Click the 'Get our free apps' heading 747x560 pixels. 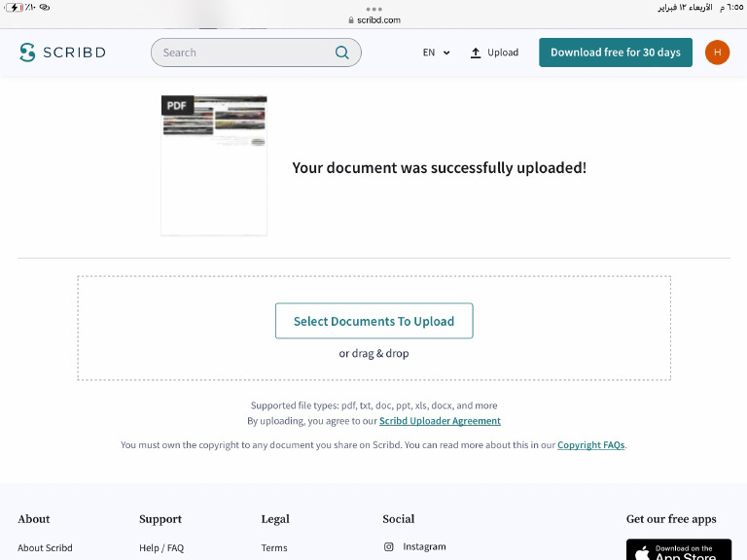coord(671,519)
